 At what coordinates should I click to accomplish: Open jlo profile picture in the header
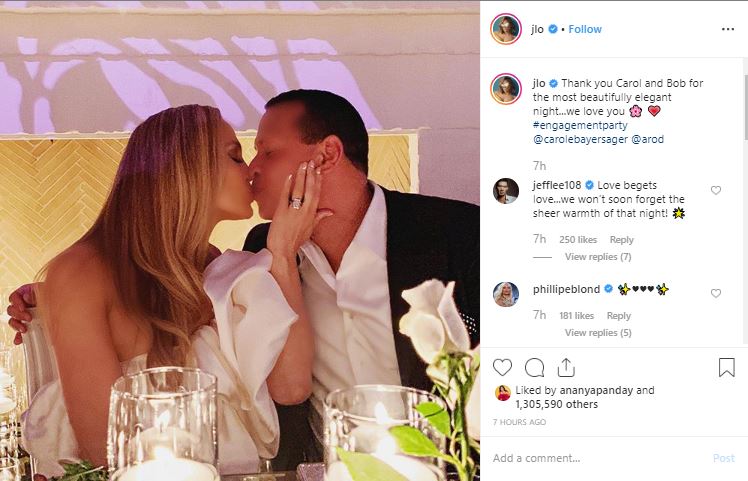pyautogui.click(x=506, y=29)
